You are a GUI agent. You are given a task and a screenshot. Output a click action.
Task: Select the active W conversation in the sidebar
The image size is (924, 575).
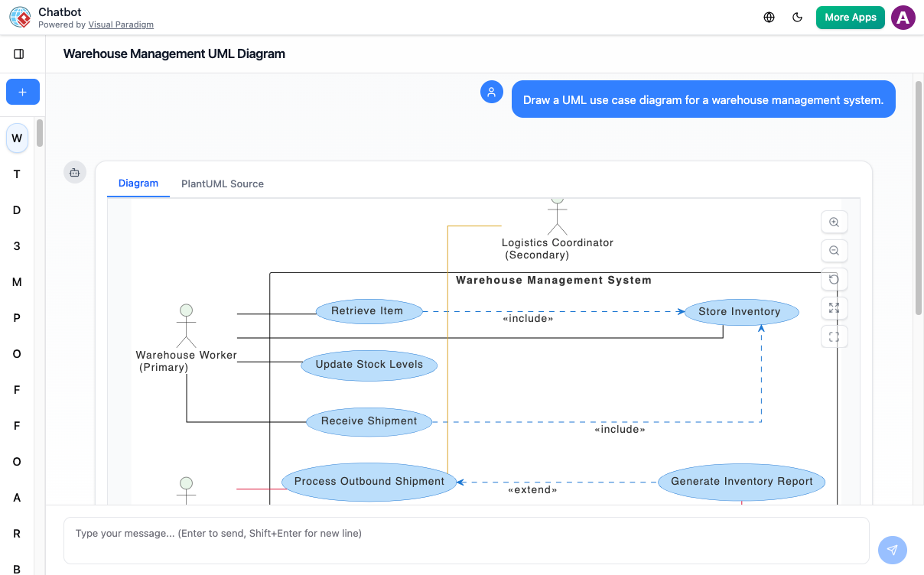16,138
